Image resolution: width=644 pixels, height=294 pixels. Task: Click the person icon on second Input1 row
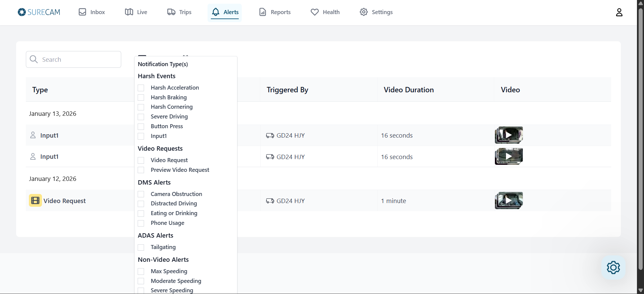(x=33, y=156)
